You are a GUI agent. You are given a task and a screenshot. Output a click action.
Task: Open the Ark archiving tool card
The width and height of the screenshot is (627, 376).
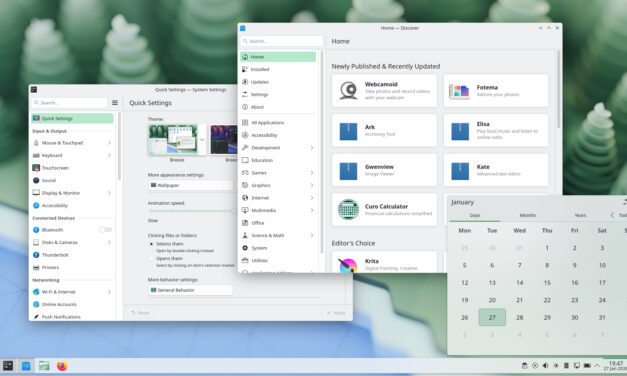(x=384, y=130)
